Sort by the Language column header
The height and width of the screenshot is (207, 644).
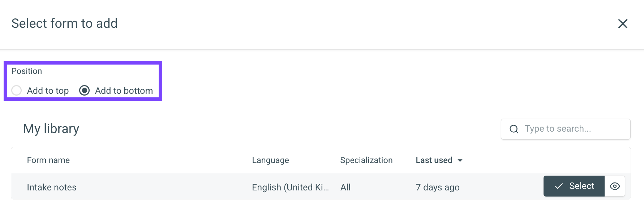270,160
